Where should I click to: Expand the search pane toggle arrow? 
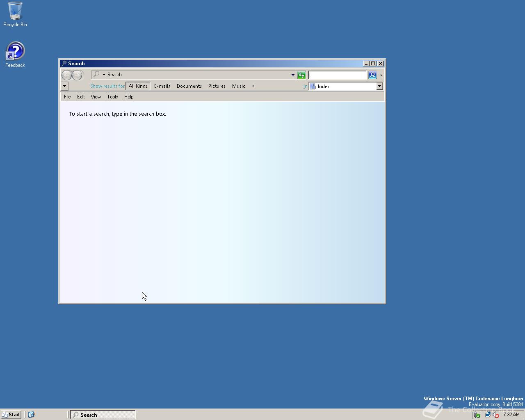pyautogui.click(x=64, y=86)
